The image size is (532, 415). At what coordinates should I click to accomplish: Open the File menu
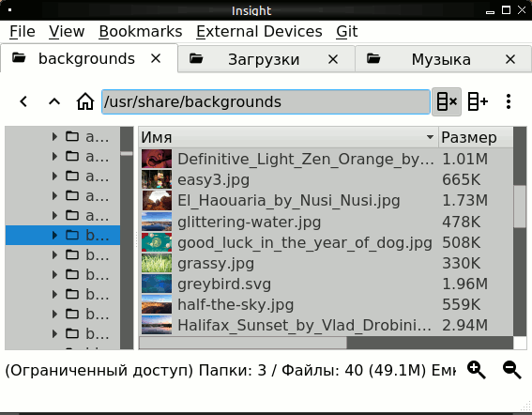tap(23, 32)
